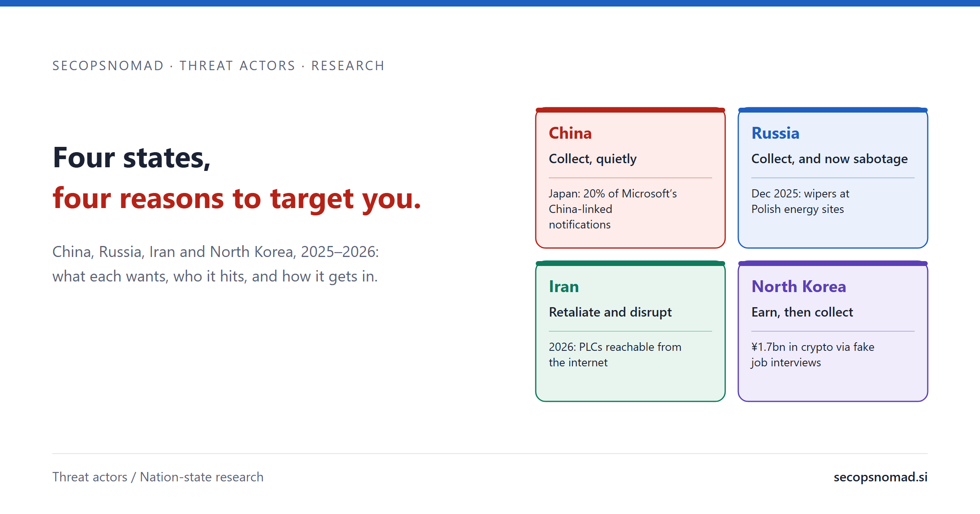Click the 'SECOPSNOMAD · THREAT ACTORS · RESEARCH' header line
The height and width of the screenshot is (514, 980).
pos(218,66)
